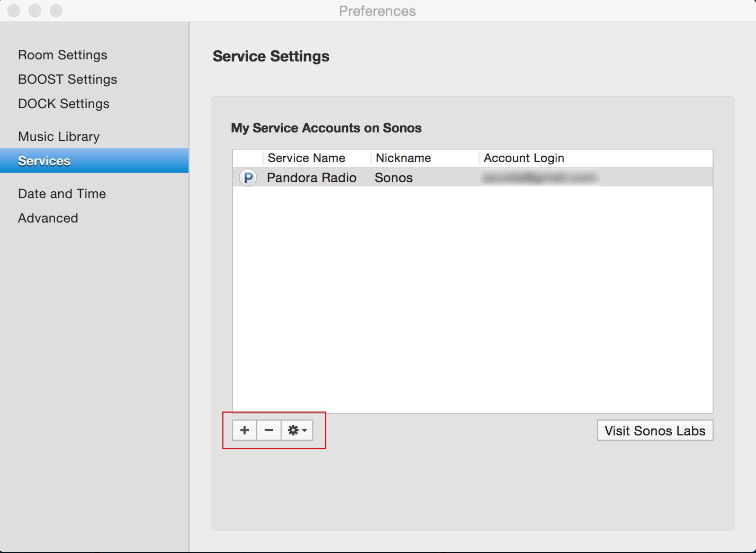Screen dimensions: 756x553
Task: Select DOCK Settings in the sidebar
Action: [64, 104]
